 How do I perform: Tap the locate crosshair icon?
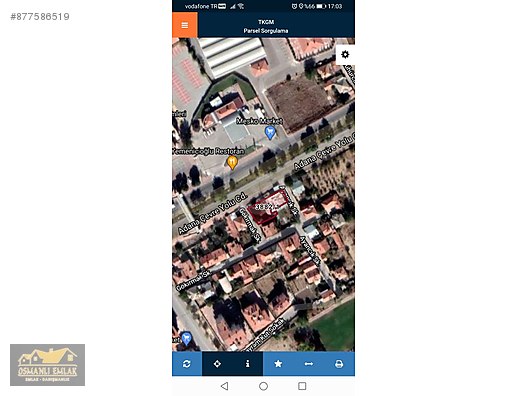click(x=217, y=364)
